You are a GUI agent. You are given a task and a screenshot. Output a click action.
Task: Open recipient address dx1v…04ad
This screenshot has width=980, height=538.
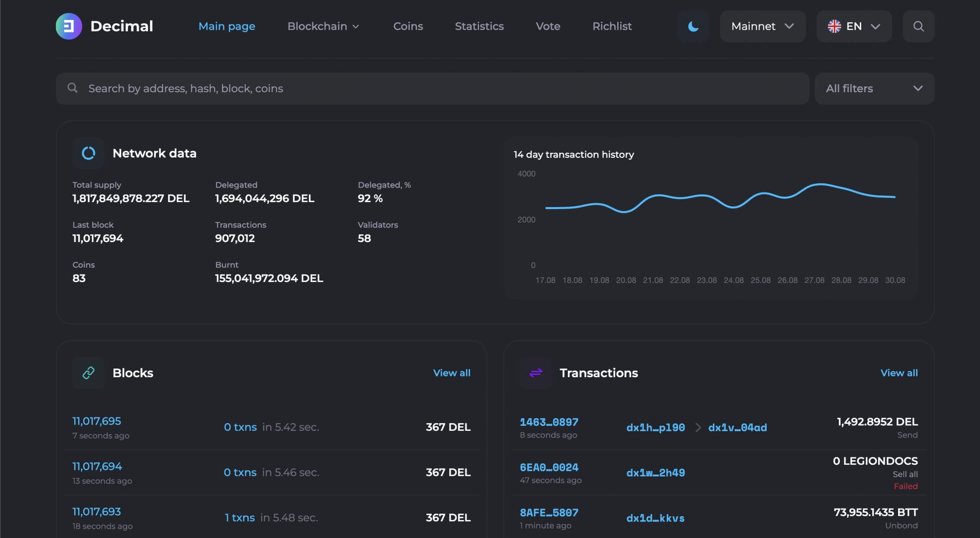[x=737, y=427]
